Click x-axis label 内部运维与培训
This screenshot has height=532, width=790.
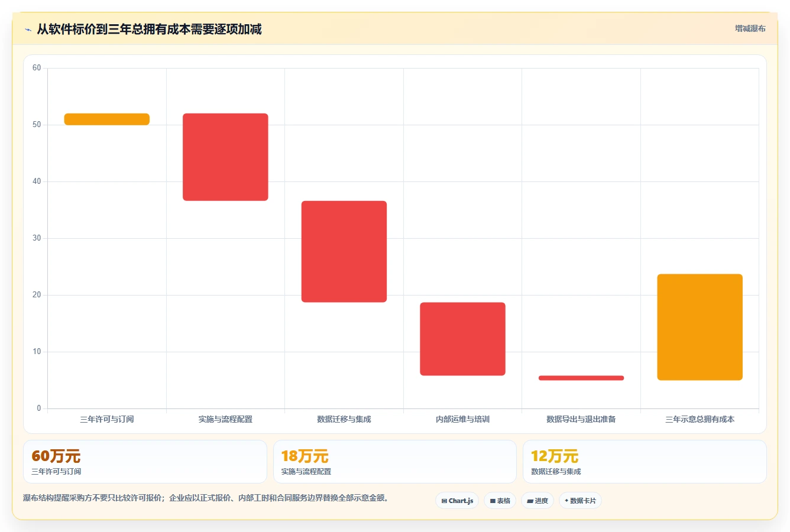click(x=462, y=419)
